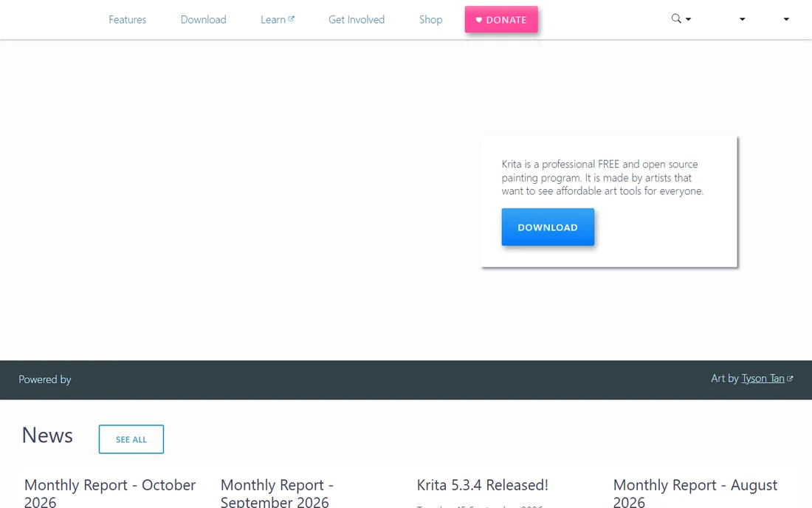Visit the Shop nav item
The height and width of the screenshot is (508, 812).
430,20
